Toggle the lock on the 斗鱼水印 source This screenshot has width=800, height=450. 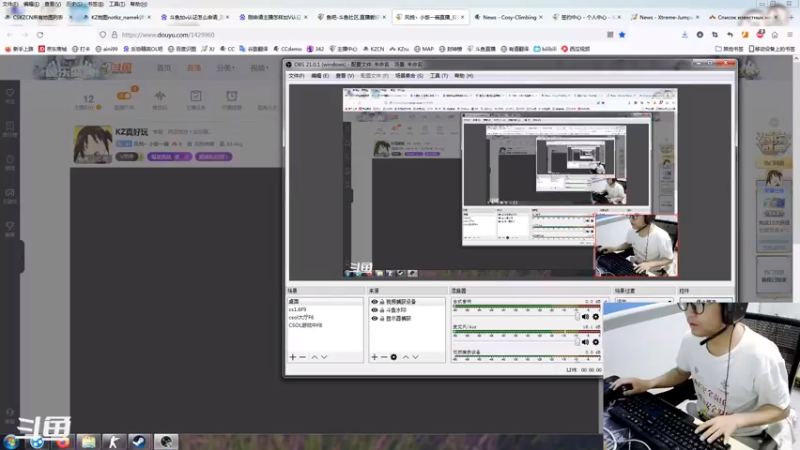(x=382, y=310)
